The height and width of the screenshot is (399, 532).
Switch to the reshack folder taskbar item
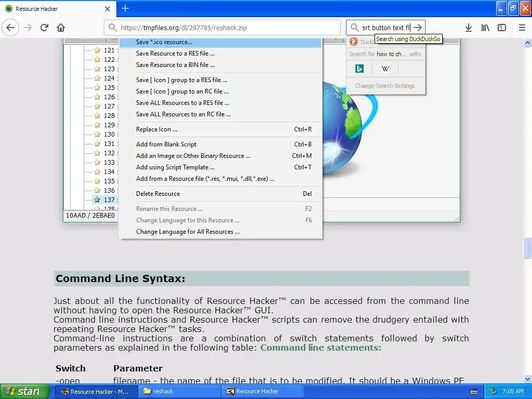pos(179,392)
